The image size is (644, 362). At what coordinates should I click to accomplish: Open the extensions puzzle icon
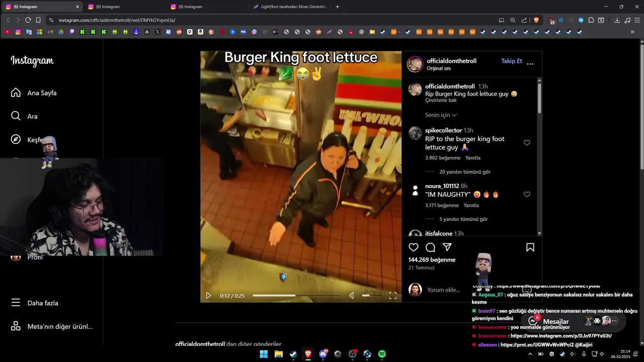[x=591, y=20]
